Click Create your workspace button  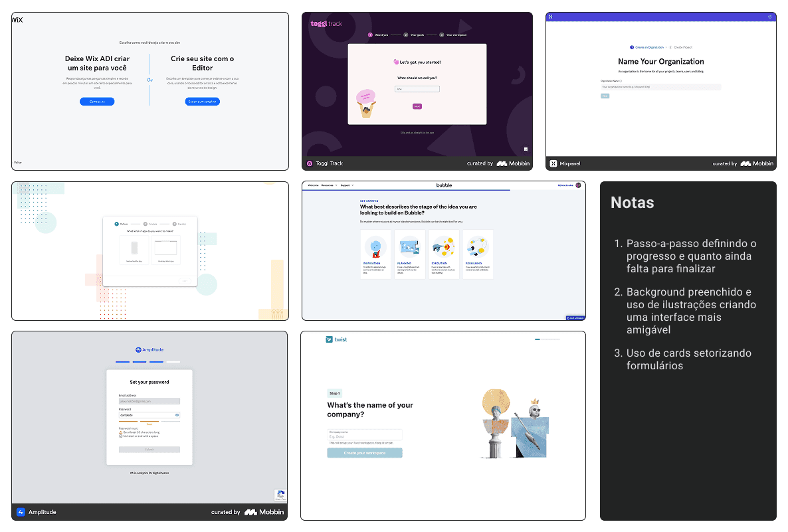[365, 452]
